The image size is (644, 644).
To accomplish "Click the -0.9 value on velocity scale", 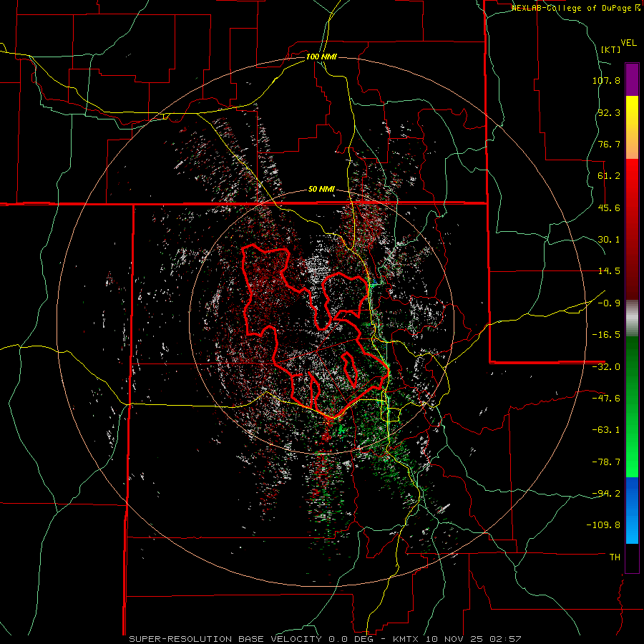I will (609, 303).
